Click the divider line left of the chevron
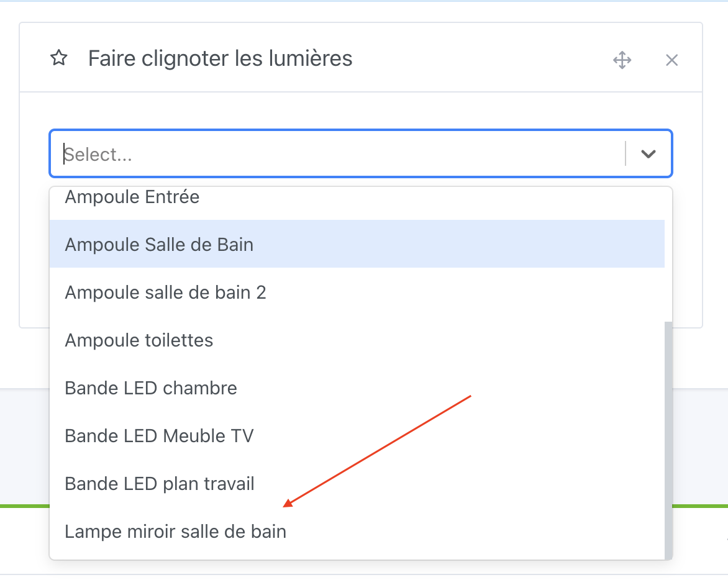 626,153
